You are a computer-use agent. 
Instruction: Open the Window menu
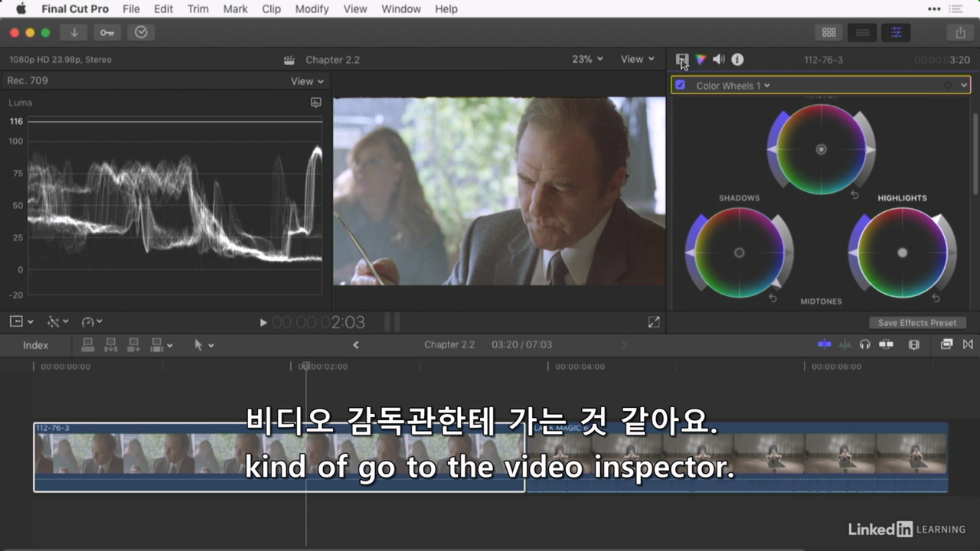[x=401, y=9]
